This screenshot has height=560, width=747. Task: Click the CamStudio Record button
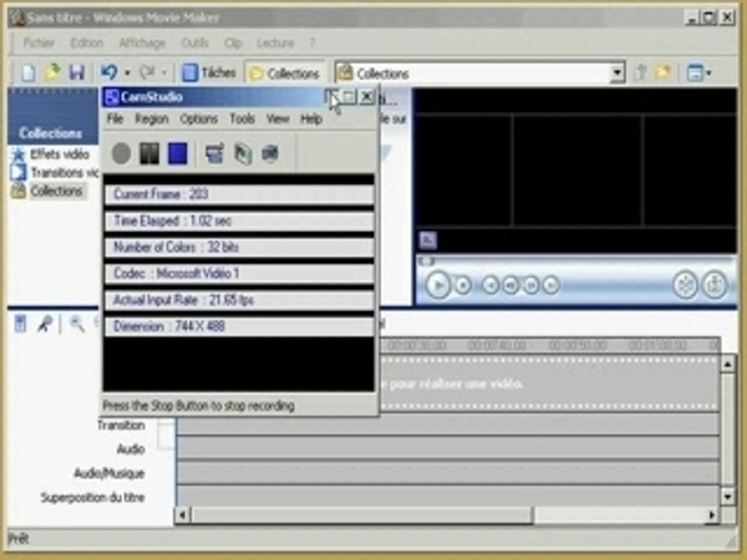121,153
